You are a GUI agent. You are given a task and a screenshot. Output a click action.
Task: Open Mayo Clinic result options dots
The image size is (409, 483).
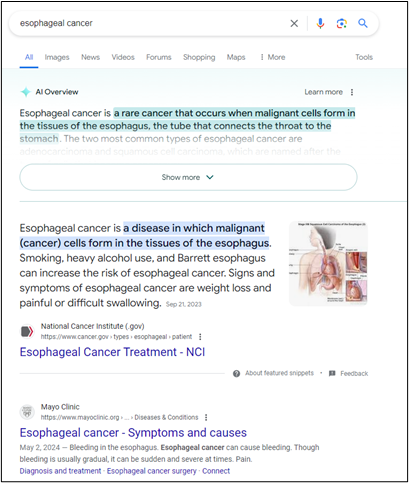[206, 417]
